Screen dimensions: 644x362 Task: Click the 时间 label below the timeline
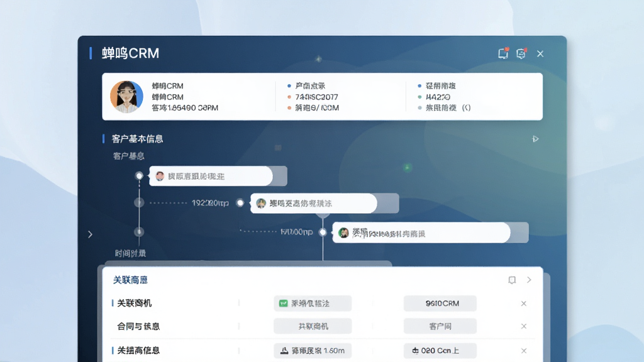[130, 253]
